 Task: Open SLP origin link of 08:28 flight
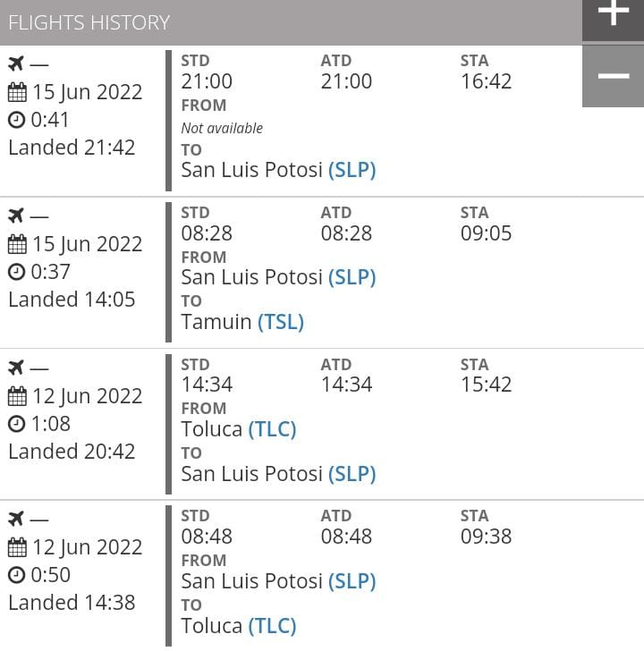pyautogui.click(x=352, y=277)
